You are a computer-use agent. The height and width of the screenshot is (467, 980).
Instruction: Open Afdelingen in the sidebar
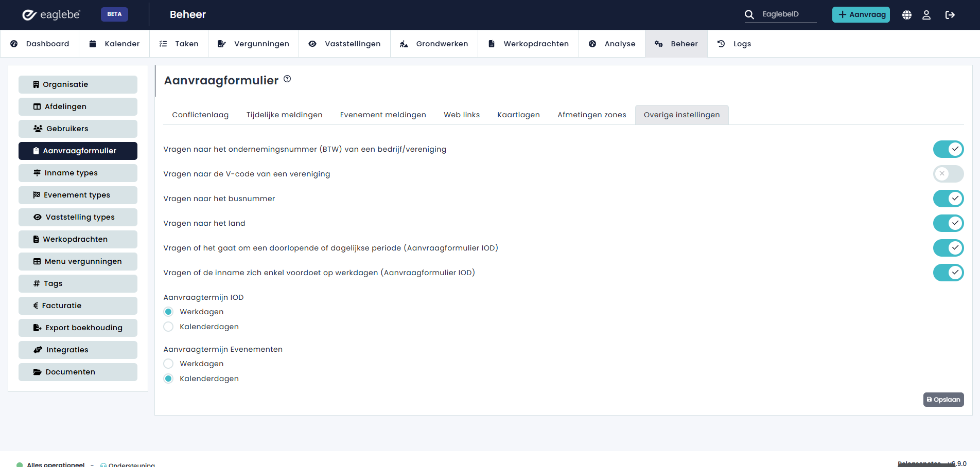[x=78, y=106]
